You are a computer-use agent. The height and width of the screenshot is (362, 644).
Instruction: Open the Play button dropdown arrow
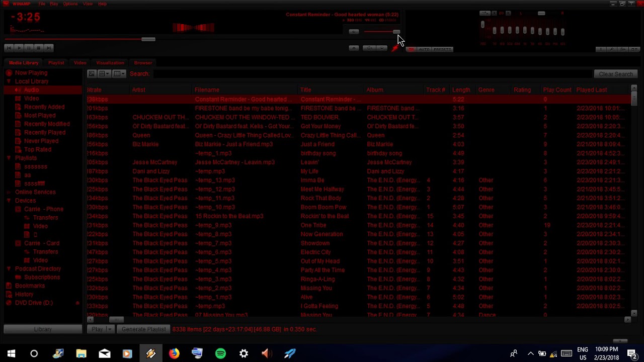point(109,329)
